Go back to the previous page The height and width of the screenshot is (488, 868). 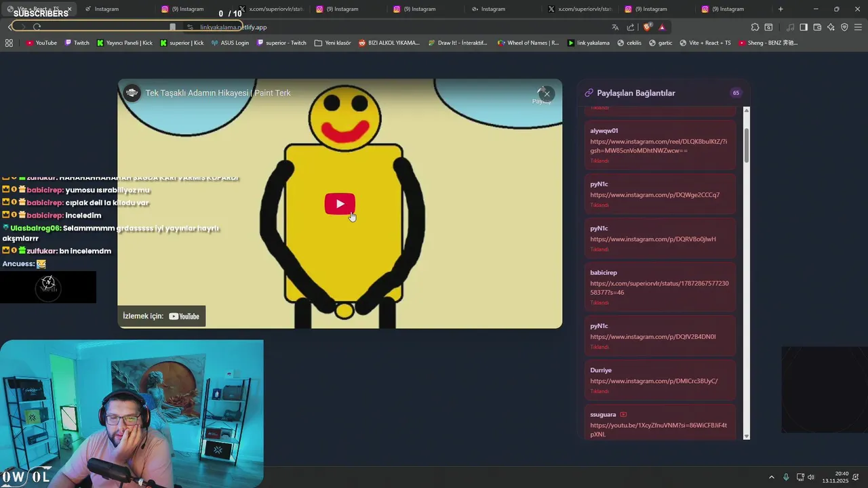point(9,27)
